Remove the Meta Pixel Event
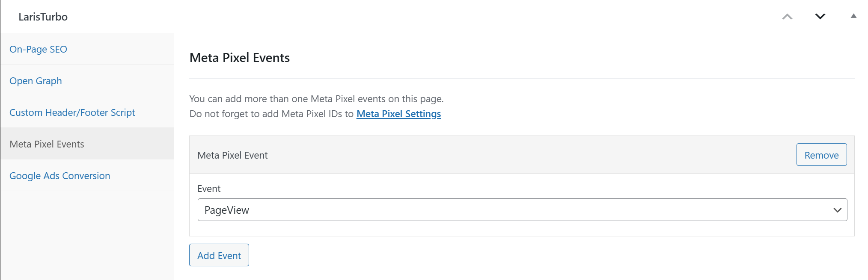The height and width of the screenshot is (280, 868). pos(821,155)
